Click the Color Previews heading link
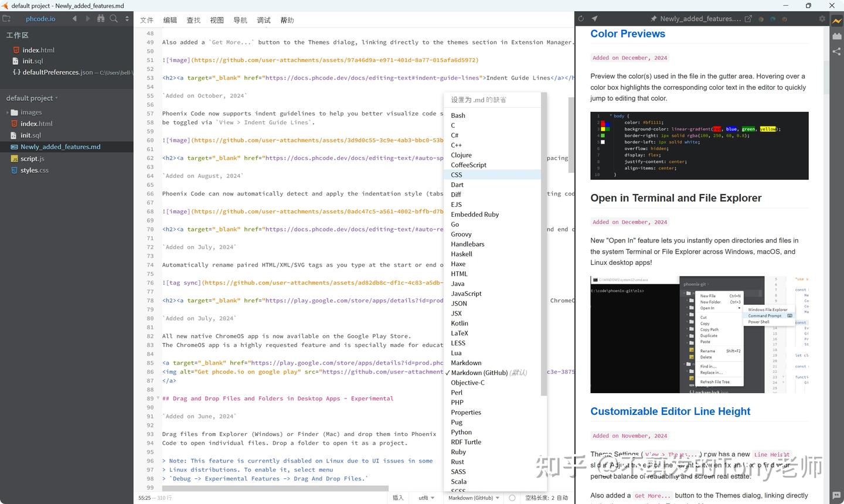Viewport: 844px width, 504px height. [x=627, y=33]
